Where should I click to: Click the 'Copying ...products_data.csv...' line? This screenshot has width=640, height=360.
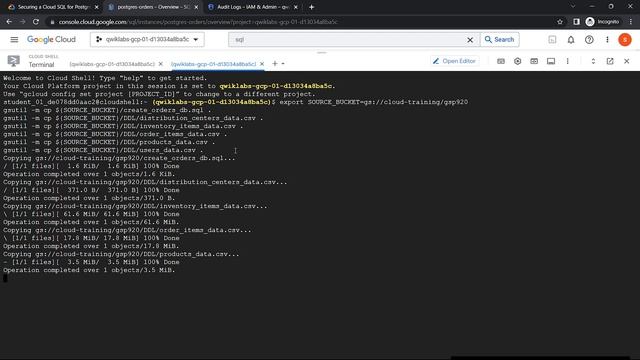121,254
